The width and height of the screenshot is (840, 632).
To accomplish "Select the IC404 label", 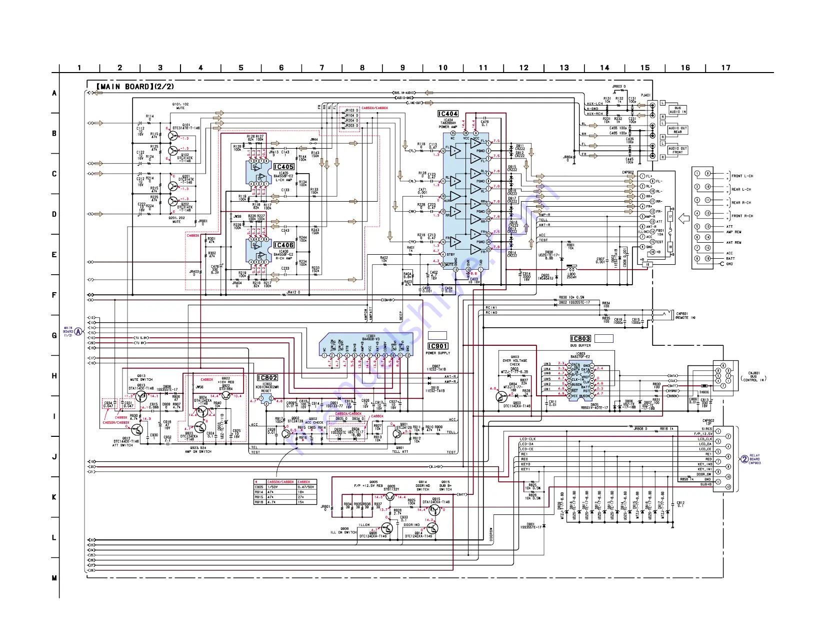I will [x=447, y=114].
